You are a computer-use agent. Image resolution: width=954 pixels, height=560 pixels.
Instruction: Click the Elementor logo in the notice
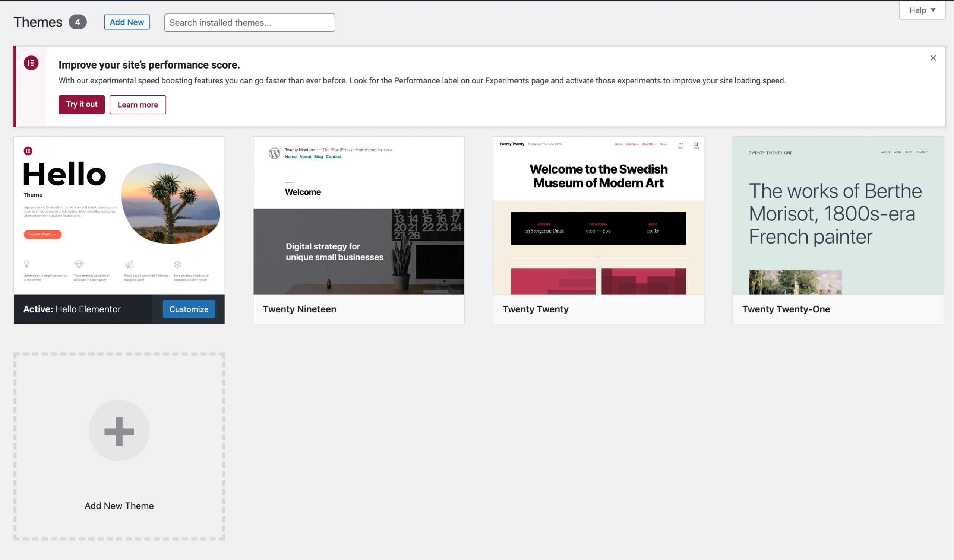31,63
